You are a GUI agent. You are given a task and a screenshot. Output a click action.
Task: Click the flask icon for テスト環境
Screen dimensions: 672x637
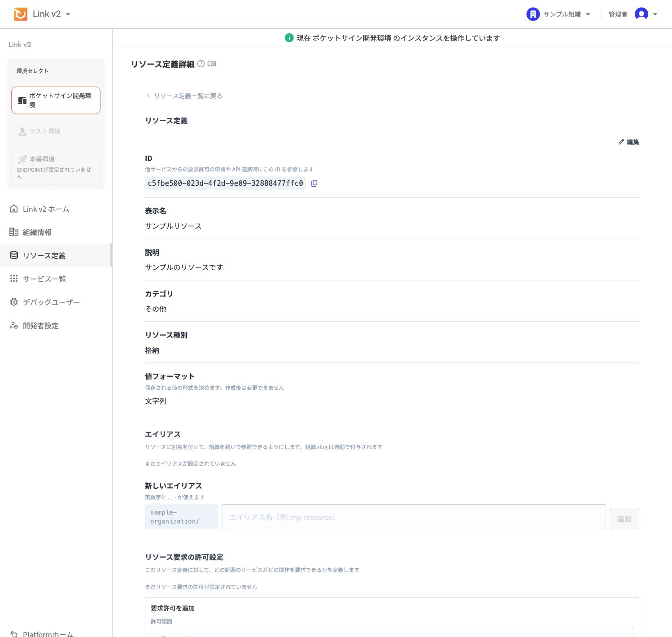pyautogui.click(x=22, y=131)
